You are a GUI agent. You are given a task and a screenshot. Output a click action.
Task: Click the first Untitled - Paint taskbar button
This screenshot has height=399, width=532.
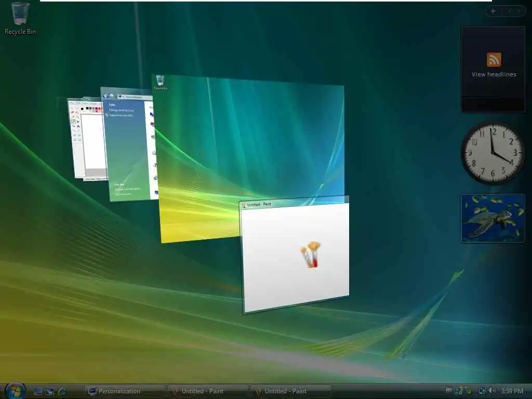(x=207, y=391)
